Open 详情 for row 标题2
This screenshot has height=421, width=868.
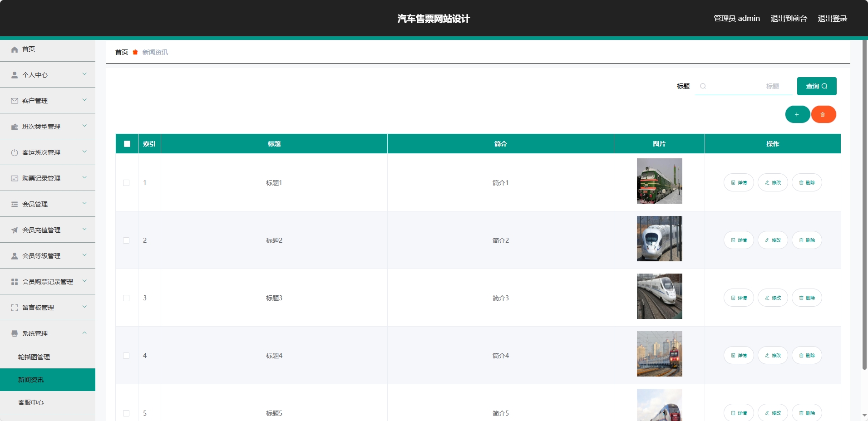(x=739, y=240)
